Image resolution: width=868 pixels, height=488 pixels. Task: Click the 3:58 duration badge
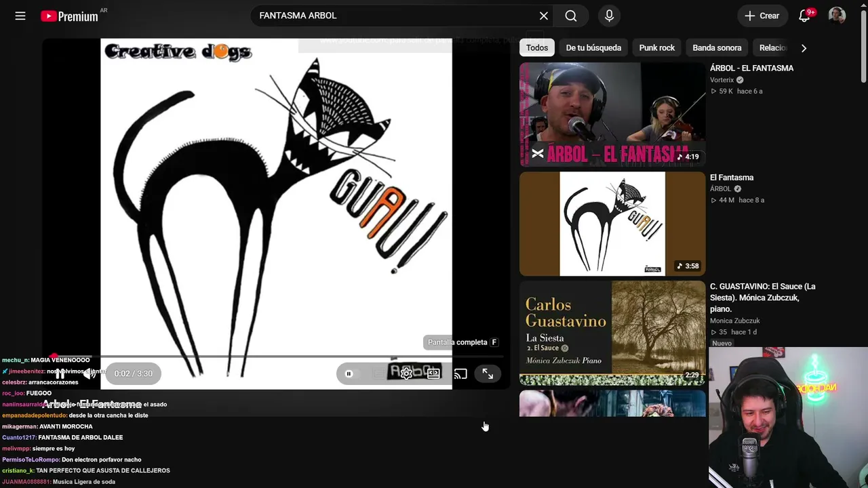688,266
